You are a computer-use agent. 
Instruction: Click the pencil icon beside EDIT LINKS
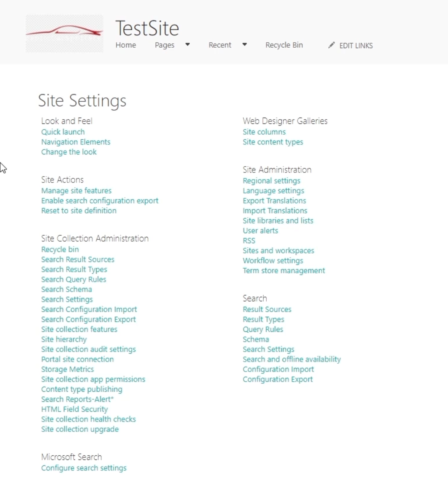pos(331,45)
